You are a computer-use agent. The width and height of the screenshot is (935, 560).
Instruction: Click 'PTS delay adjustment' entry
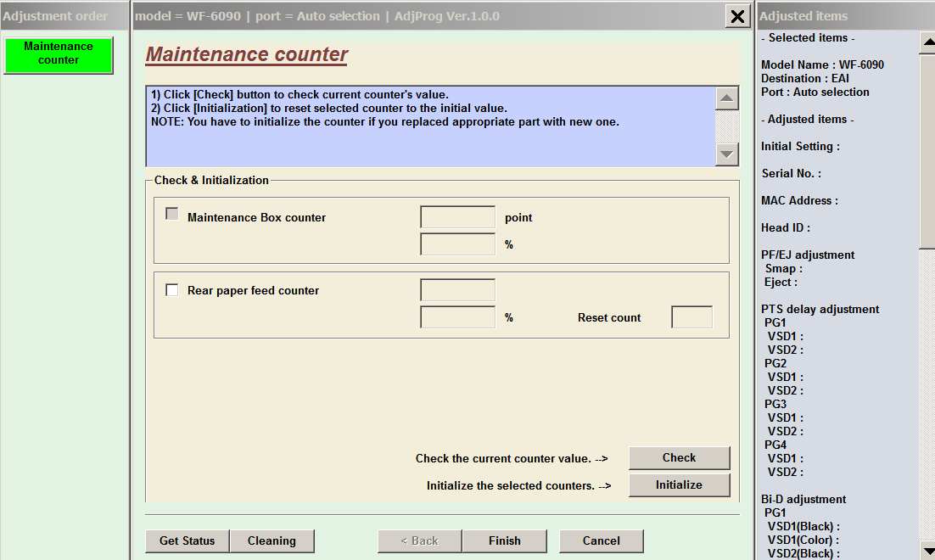[x=820, y=309]
